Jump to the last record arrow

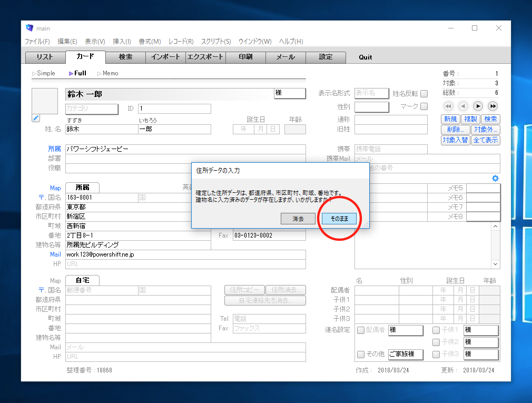pyautogui.click(x=492, y=106)
